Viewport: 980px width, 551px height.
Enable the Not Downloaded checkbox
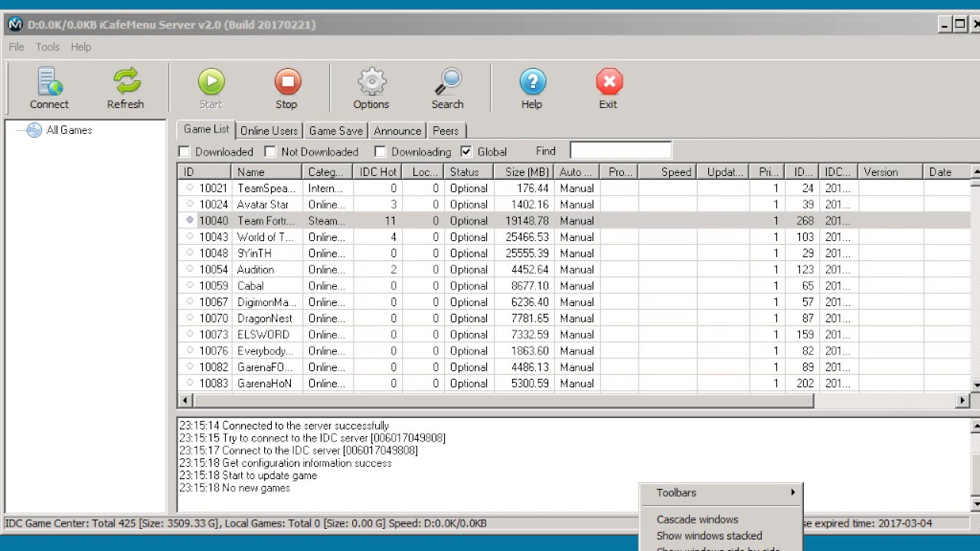[x=270, y=152]
